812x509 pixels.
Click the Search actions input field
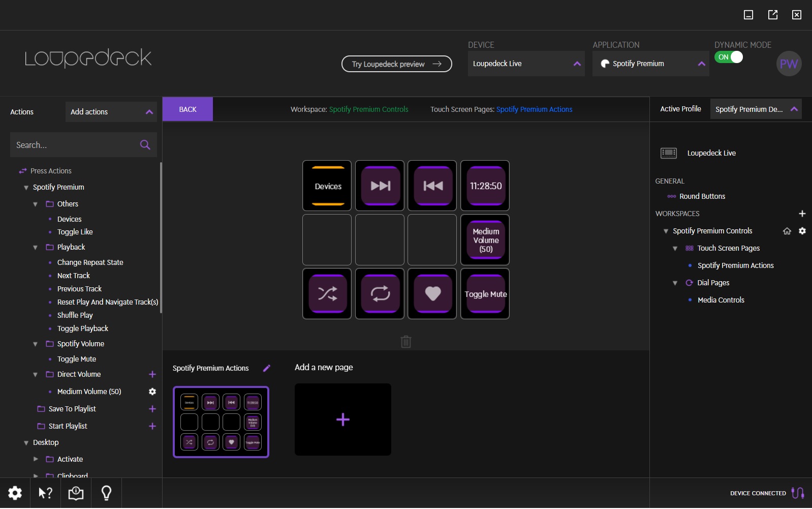[83, 145]
